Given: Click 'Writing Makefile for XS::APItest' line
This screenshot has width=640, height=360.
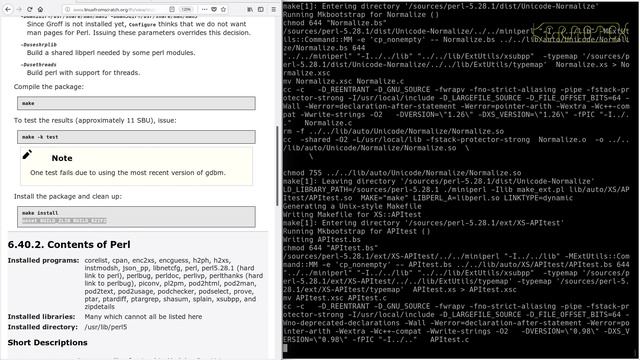Looking at the screenshot, I should (x=352, y=214).
